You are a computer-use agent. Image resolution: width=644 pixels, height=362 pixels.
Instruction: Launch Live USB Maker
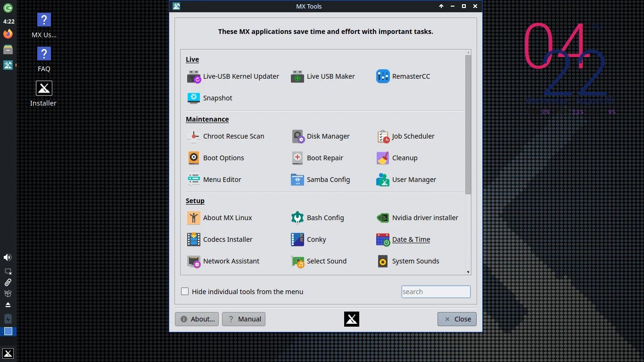pyautogui.click(x=330, y=76)
